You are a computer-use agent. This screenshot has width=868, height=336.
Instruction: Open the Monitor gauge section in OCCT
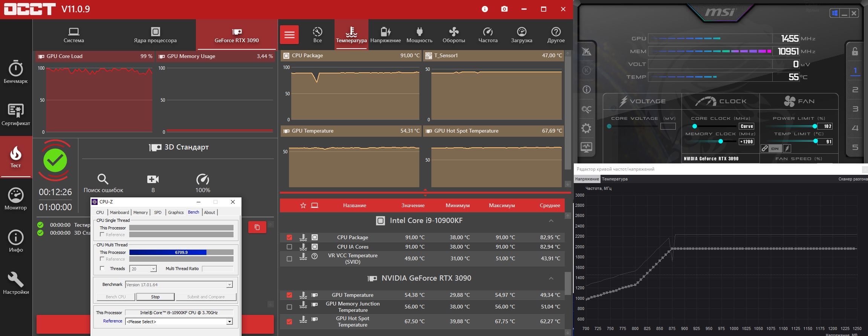(16, 199)
